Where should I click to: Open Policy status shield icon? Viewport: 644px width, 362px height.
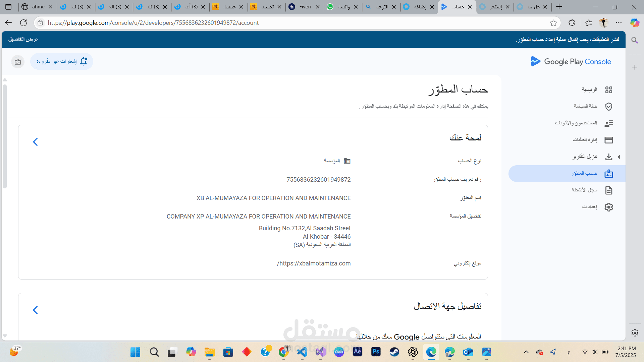click(x=608, y=107)
